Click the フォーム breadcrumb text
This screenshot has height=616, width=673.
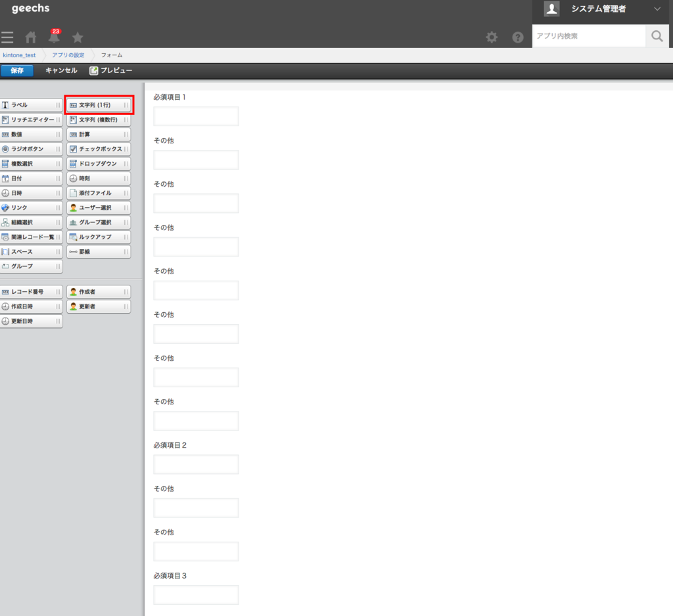[x=112, y=55]
